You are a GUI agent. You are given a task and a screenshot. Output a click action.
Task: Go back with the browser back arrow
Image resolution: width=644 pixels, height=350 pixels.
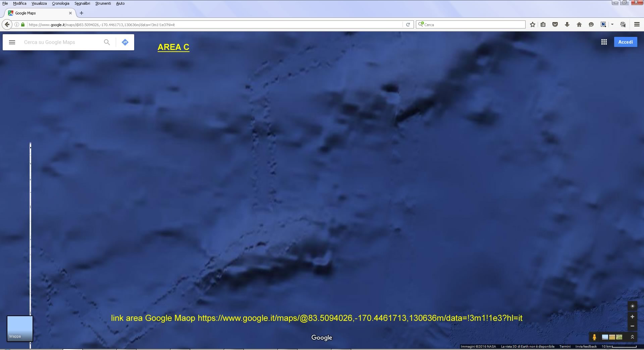pos(7,24)
